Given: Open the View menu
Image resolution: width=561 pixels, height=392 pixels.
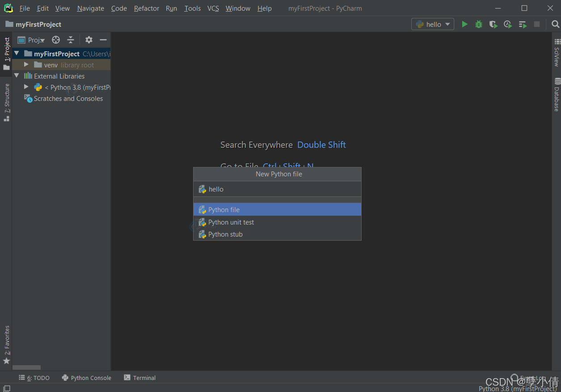Looking at the screenshot, I should tap(63, 8).
